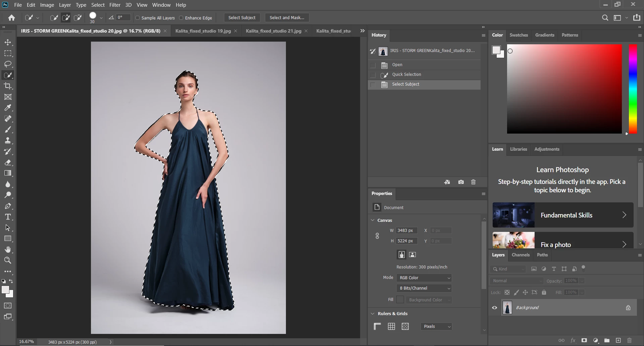
Task: Select the Lasso tool
Action: tap(8, 64)
